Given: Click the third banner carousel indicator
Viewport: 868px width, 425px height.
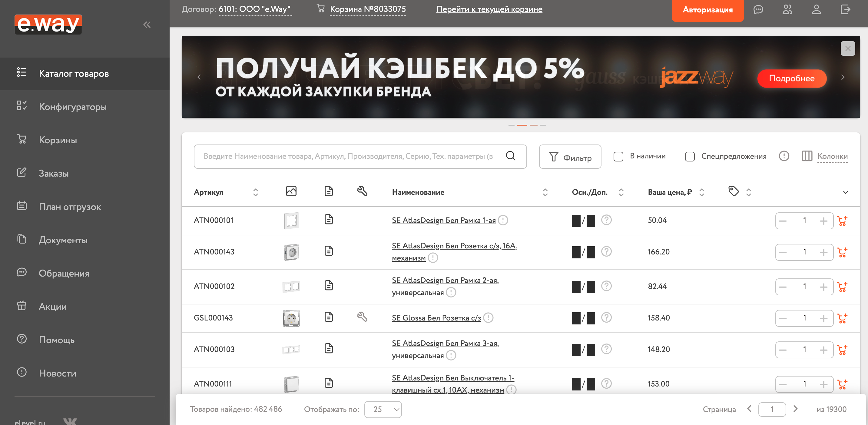Looking at the screenshot, I should pos(533,125).
